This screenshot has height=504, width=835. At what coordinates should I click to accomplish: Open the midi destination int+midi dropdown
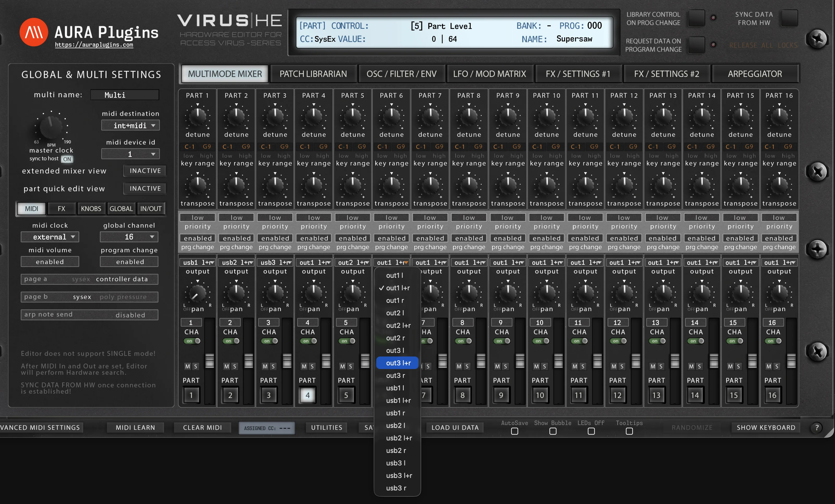coord(130,125)
